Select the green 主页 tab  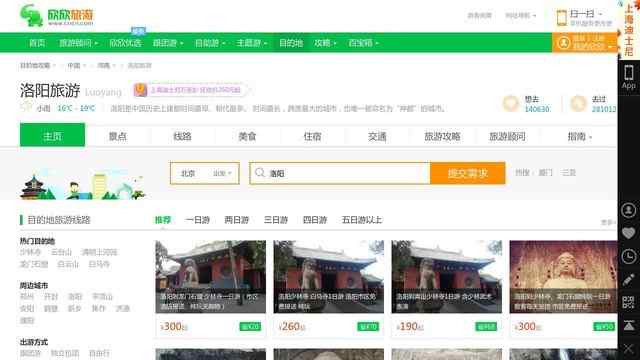[x=53, y=135]
